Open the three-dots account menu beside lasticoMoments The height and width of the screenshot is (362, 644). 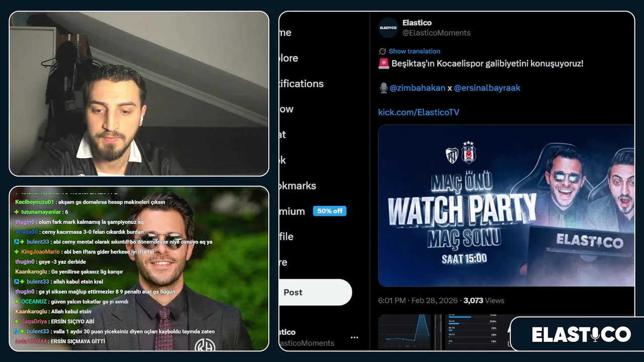pyautogui.click(x=354, y=337)
